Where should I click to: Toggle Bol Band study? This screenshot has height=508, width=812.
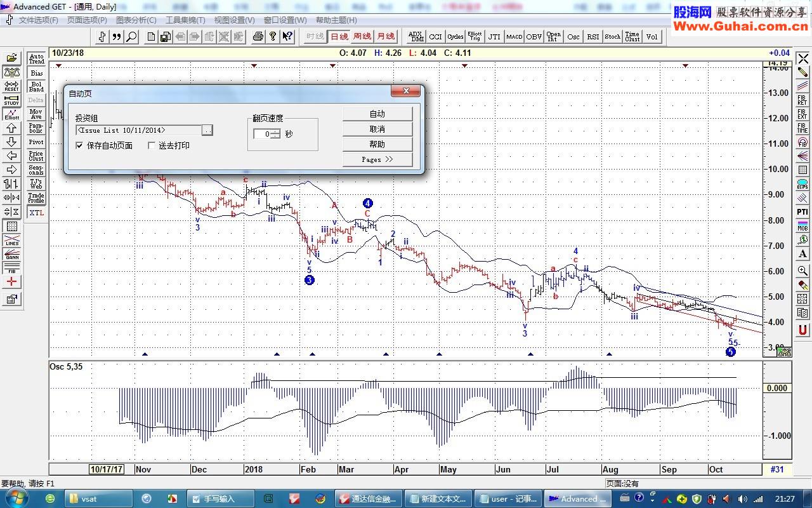tap(37, 86)
